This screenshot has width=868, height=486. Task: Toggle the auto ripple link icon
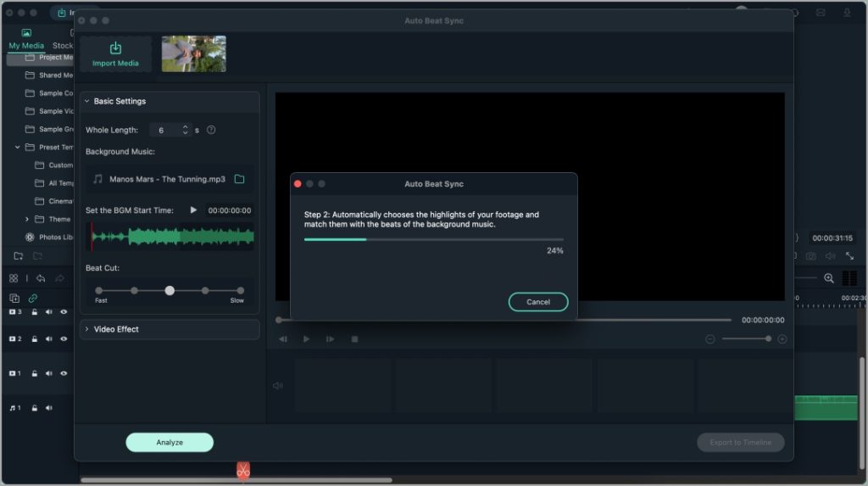pyautogui.click(x=33, y=299)
